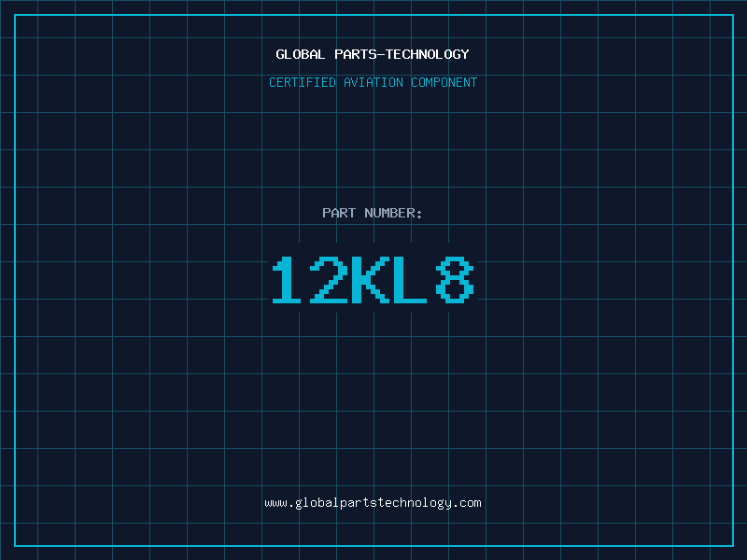Viewport: 747px width, 560px height.
Task: Select the CERTIFIED AVIATION COMPONENT subtitle
Action: coord(373,82)
